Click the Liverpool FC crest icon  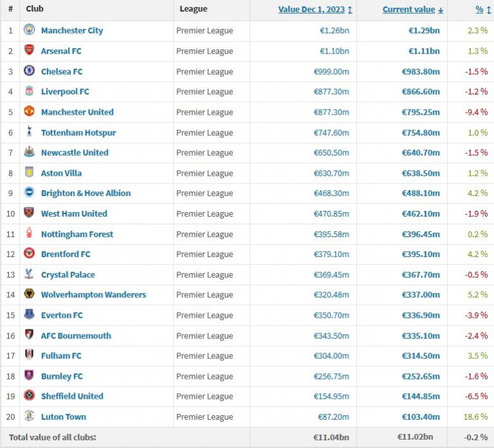29,92
